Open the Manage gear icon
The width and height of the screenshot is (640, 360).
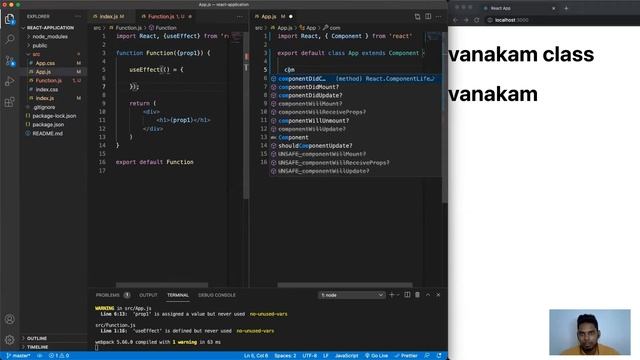(10, 339)
